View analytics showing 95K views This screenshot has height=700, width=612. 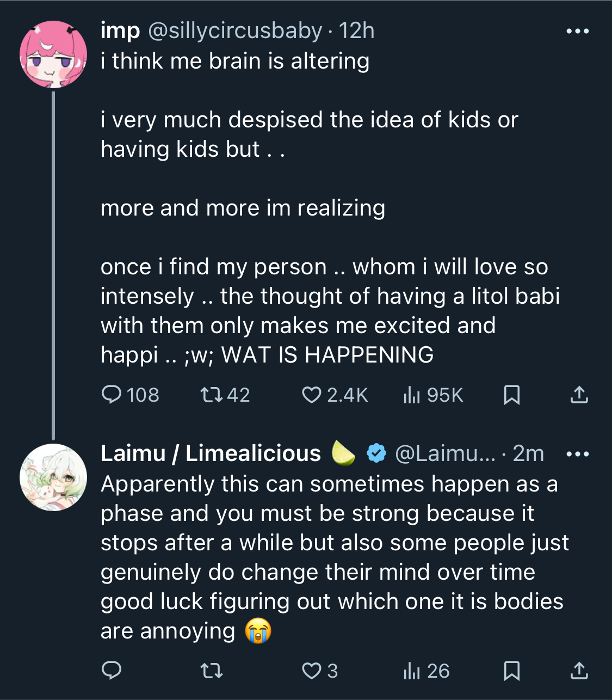click(412, 395)
